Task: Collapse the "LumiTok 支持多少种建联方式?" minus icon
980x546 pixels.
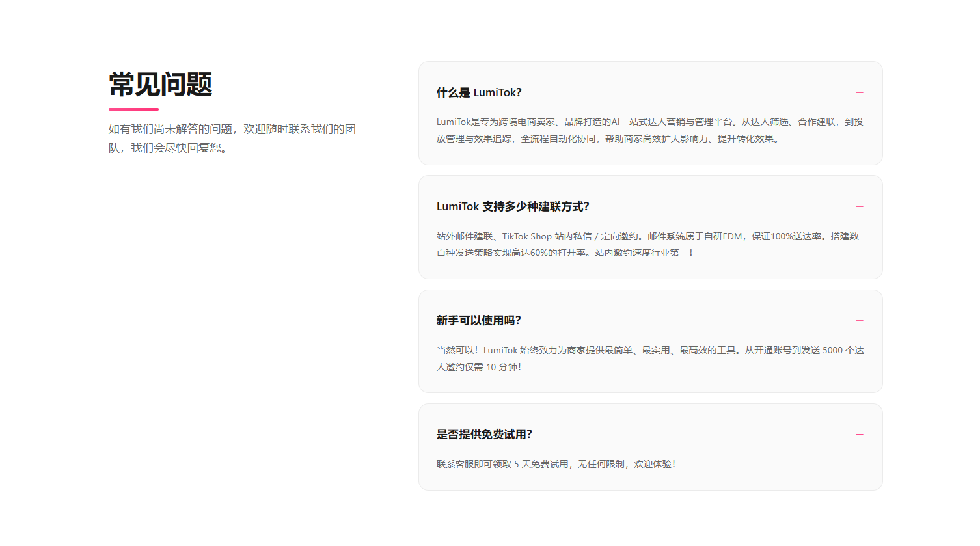Action: [x=860, y=206]
